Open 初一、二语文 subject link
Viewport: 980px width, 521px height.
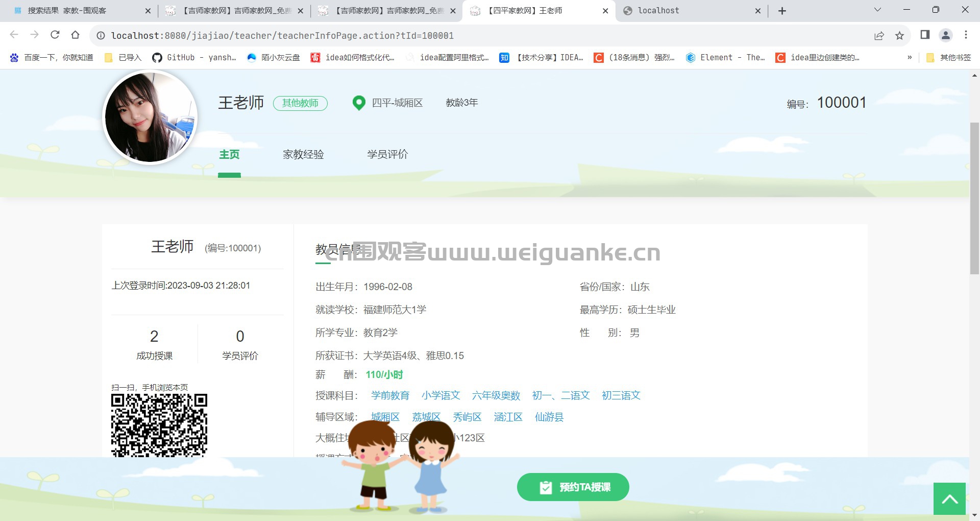tap(561, 395)
